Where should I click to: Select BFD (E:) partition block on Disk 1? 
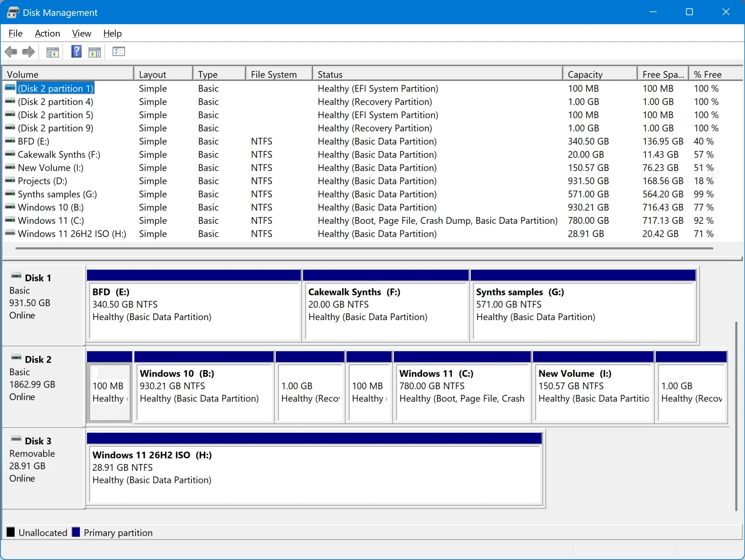pyautogui.click(x=194, y=306)
